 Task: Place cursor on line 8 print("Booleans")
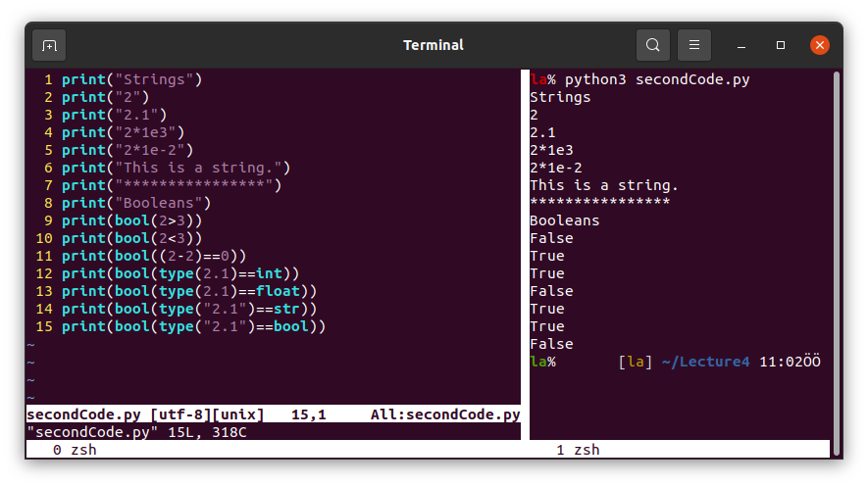[x=136, y=203]
